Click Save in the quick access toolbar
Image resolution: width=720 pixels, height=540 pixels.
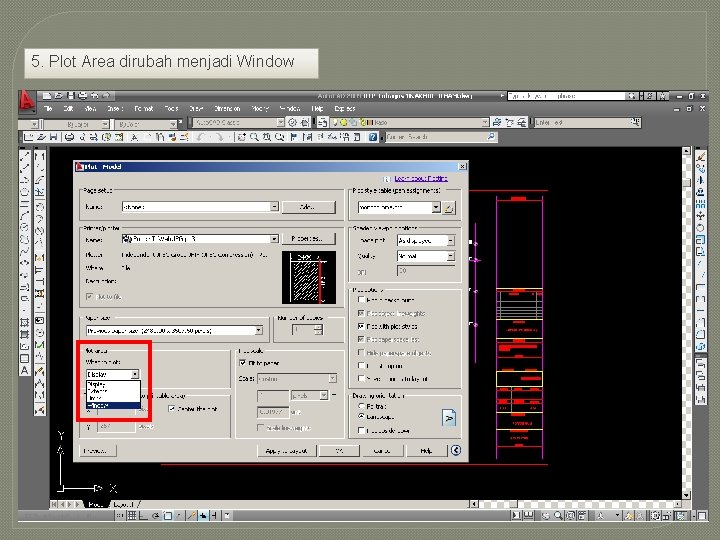(71, 96)
